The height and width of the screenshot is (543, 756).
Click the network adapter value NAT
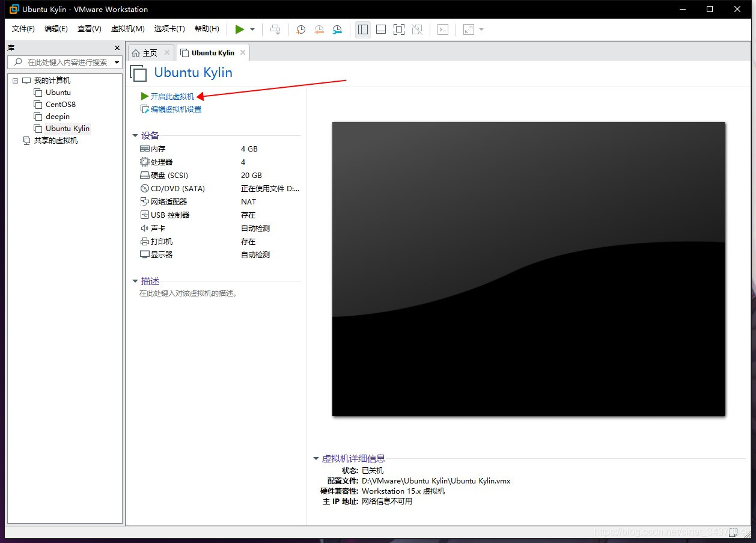coord(249,202)
